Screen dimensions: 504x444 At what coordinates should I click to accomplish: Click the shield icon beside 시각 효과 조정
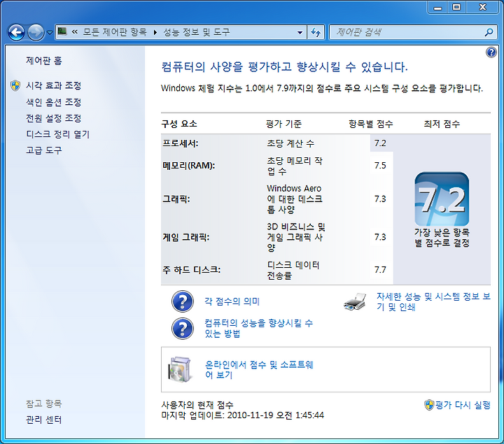[15, 86]
